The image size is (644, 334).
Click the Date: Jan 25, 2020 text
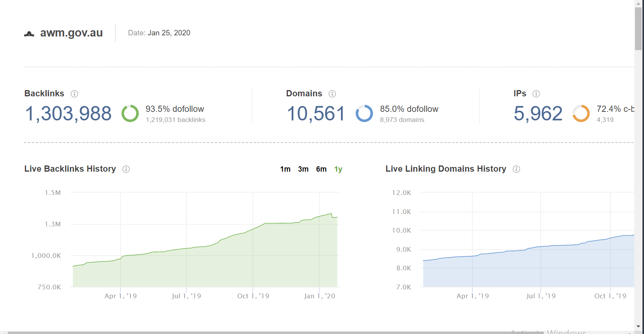coord(159,33)
